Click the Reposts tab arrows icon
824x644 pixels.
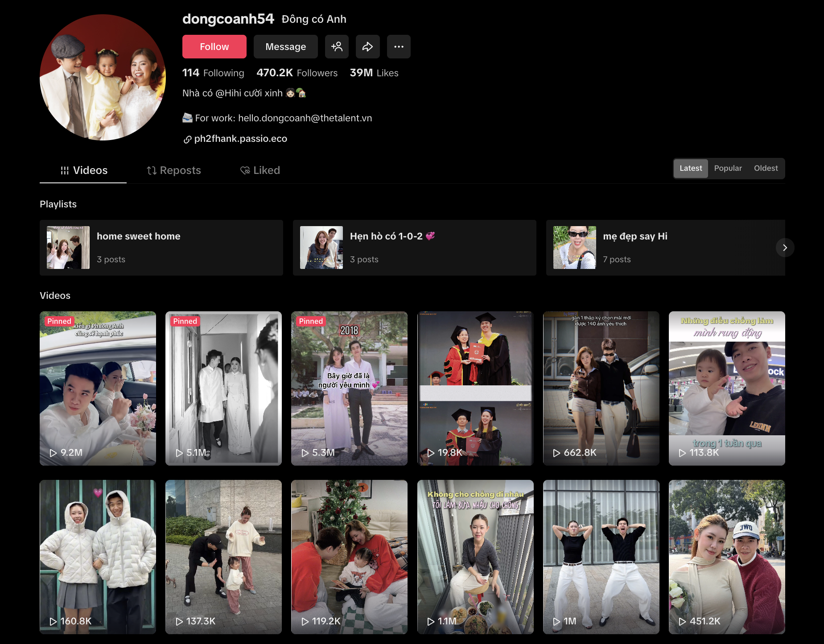(x=152, y=170)
